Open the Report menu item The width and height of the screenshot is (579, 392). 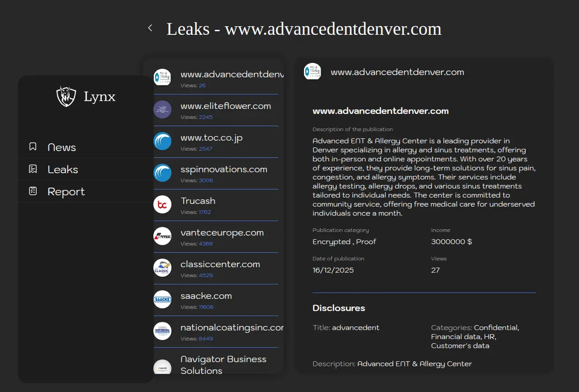(x=66, y=192)
